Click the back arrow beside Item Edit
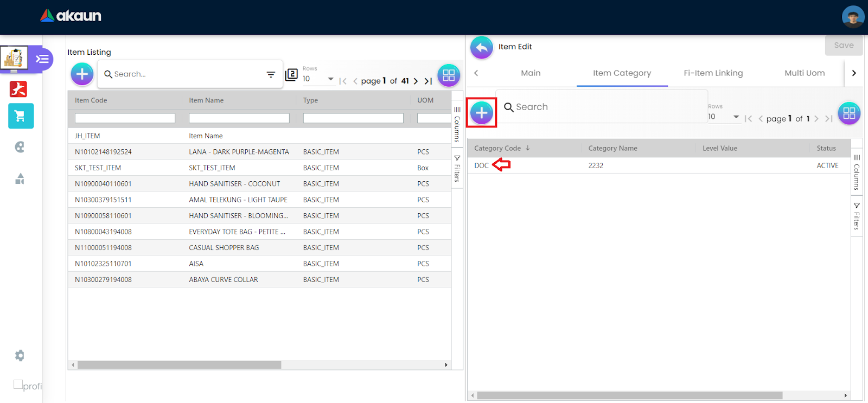Image resolution: width=868 pixels, height=403 pixels. point(481,47)
